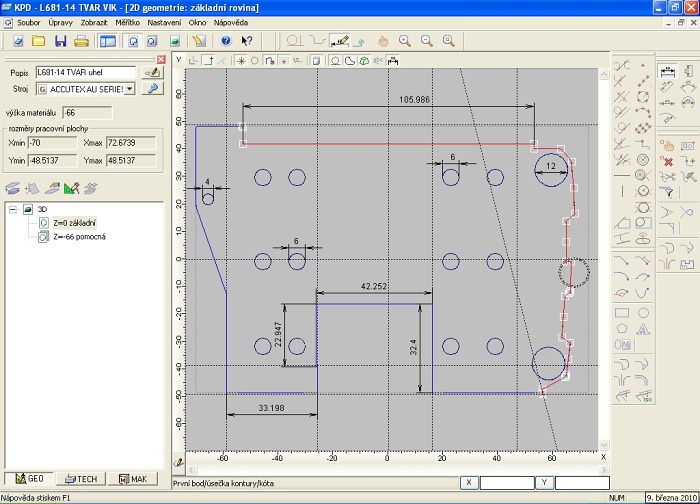Image resolution: width=700 pixels, height=504 pixels.
Task: Click the save diskette icon
Action: point(60,41)
